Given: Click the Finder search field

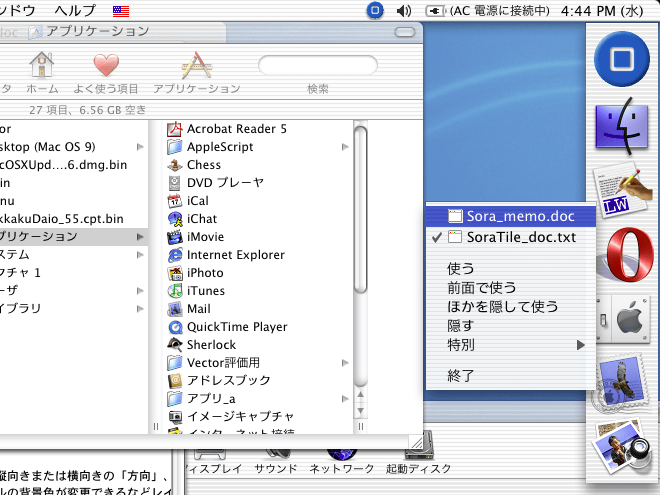Looking at the screenshot, I should [318, 65].
